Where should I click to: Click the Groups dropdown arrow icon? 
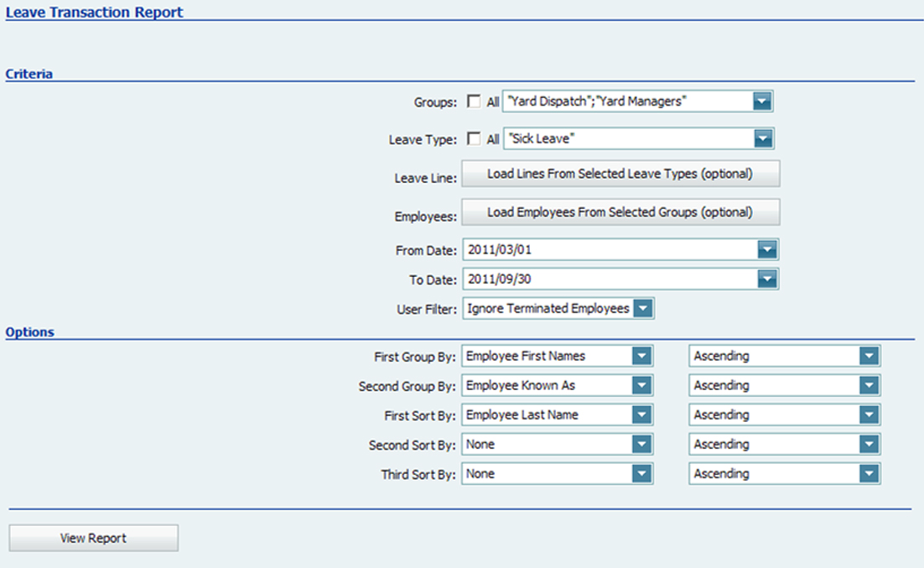click(762, 101)
